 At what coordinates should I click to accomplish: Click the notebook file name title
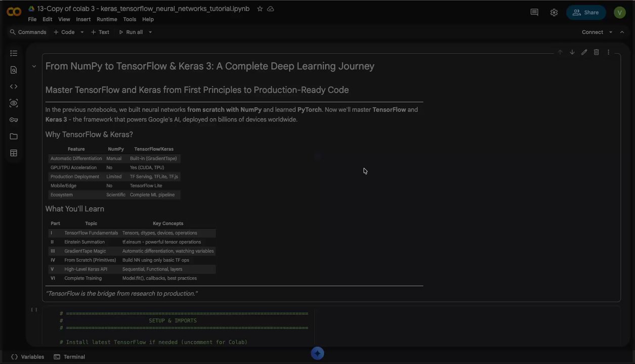[143, 9]
